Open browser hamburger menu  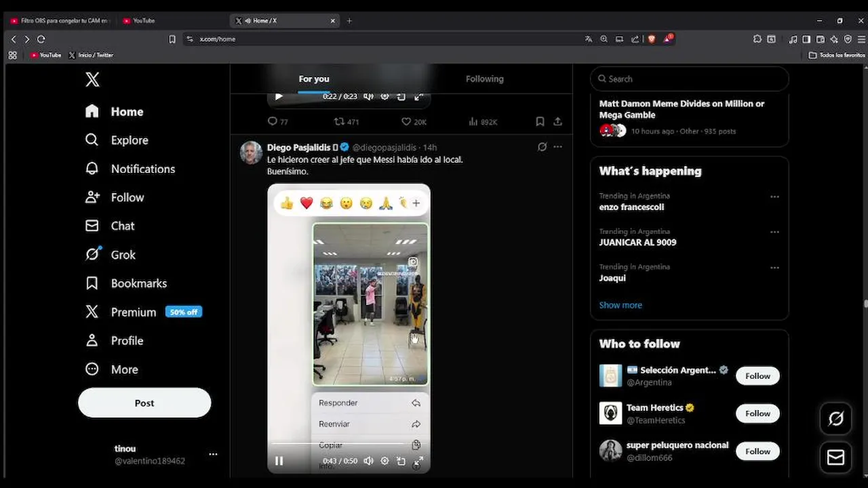861,39
